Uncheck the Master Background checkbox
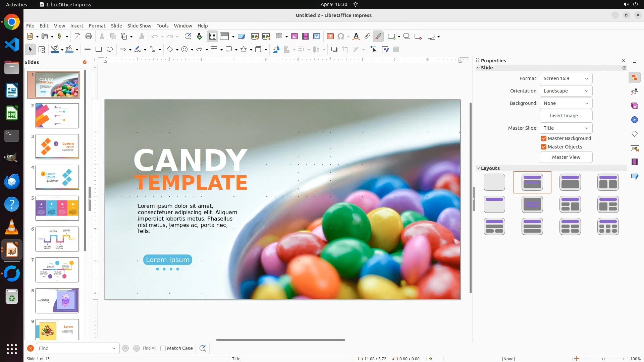The image size is (644, 362). point(544,138)
